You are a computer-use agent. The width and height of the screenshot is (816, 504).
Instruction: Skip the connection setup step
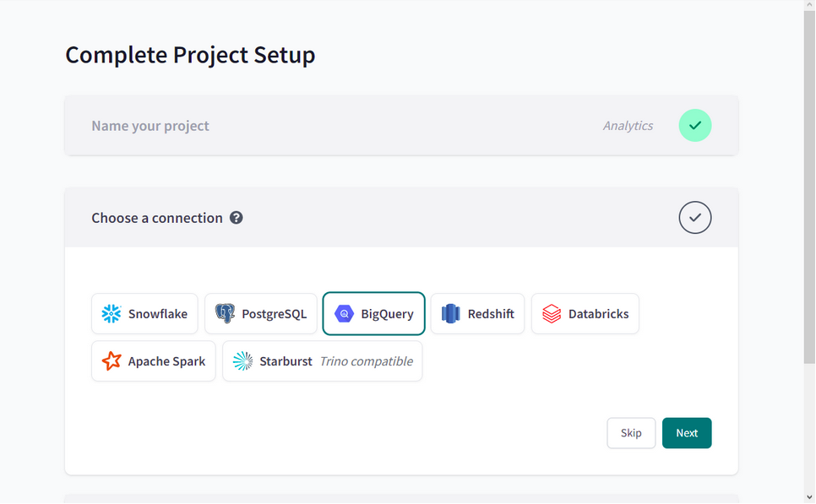[x=631, y=433]
